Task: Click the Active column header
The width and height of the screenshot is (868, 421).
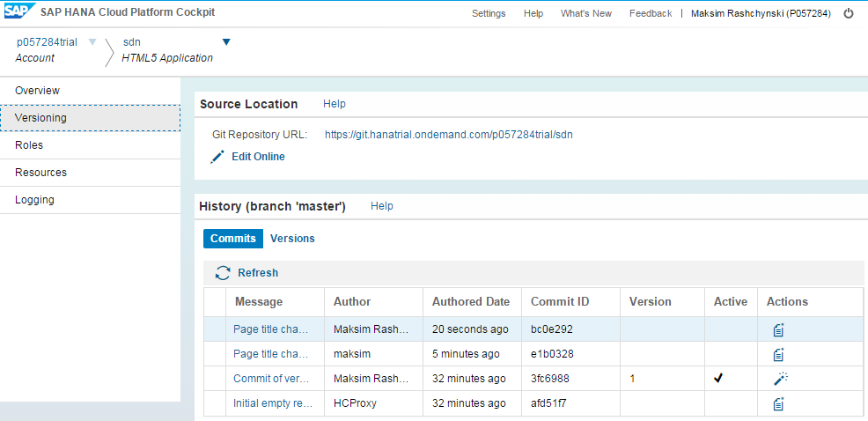Action: [730, 302]
